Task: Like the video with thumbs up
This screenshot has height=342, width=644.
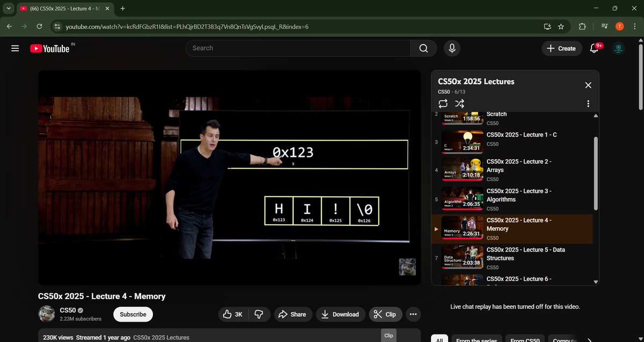Action: point(232,315)
